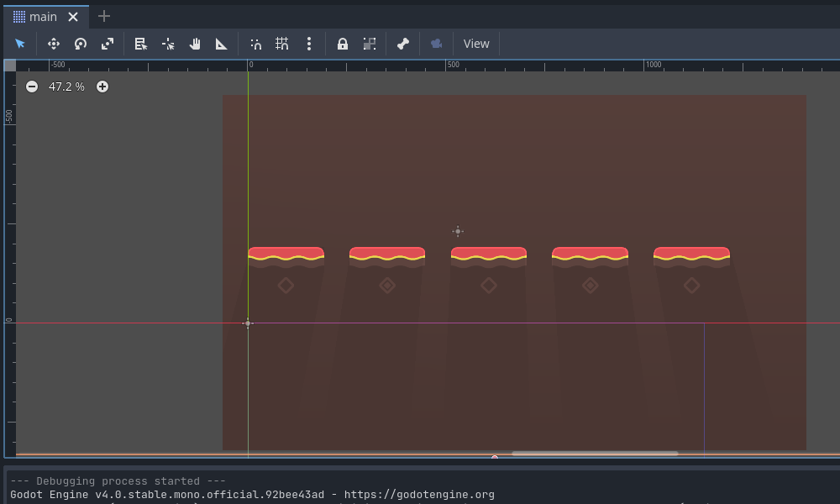Close the main scene tab
This screenshot has width=840, height=504.
coord(73,17)
